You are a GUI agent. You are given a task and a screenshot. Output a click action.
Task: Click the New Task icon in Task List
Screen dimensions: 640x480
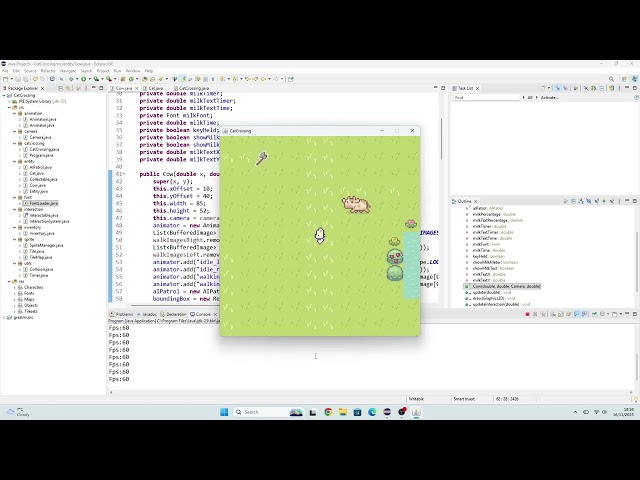click(543, 88)
